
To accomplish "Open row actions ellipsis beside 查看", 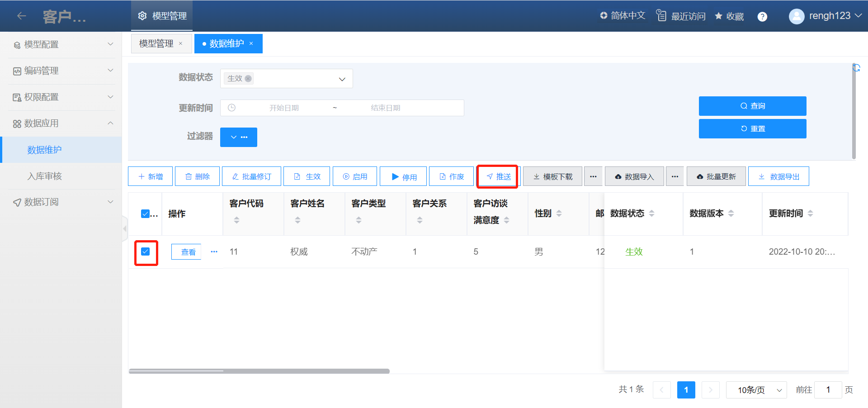I will 214,251.
